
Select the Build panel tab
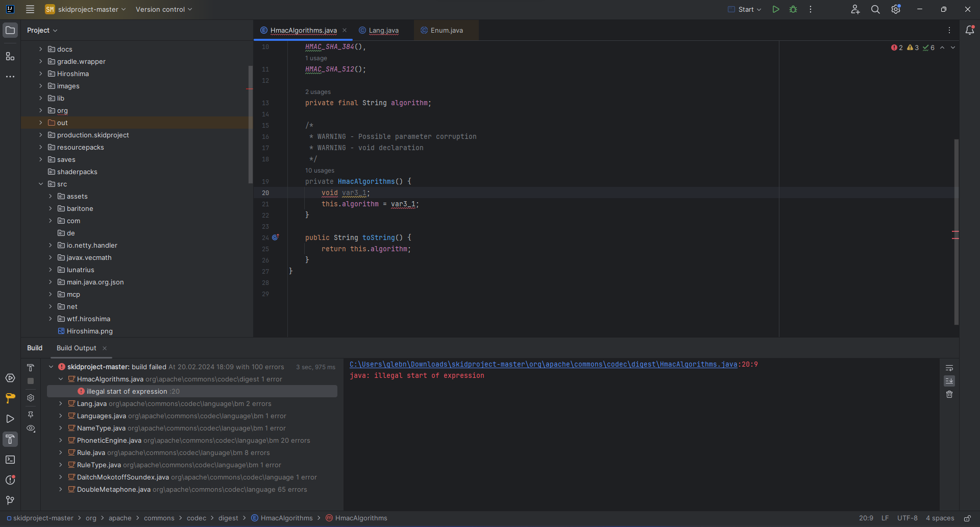(35, 348)
